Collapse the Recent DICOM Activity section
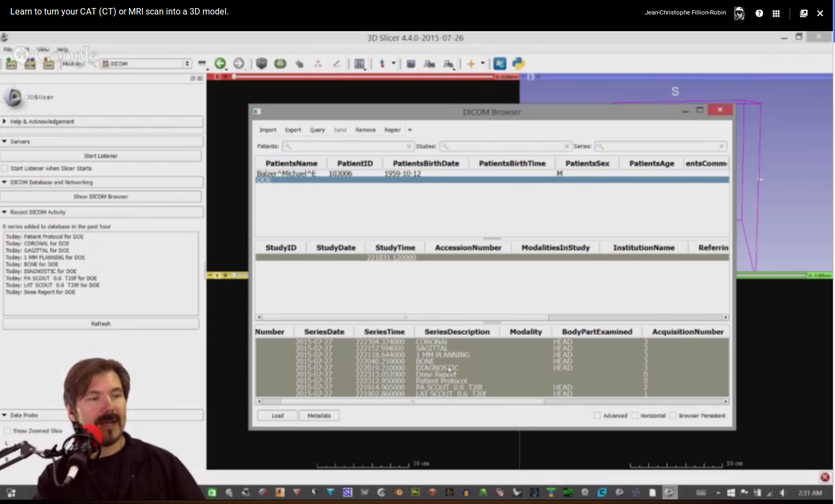 coord(102,212)
